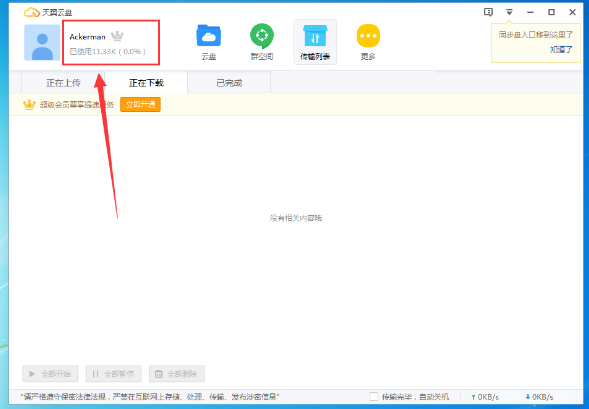Select the 传输列表 transfer list icon
This screenshot has height=409, width=589.
[315, 42]
